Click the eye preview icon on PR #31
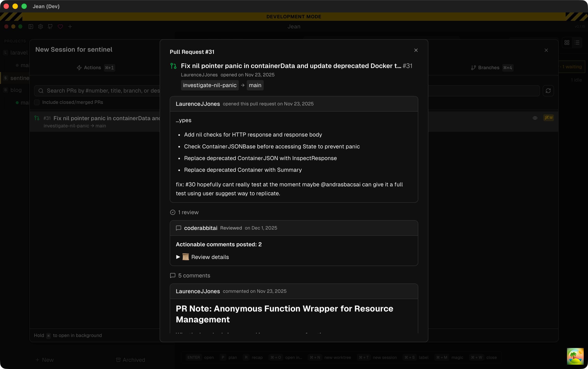The height and width of the screenshot is (369, 588). (535, 118)
